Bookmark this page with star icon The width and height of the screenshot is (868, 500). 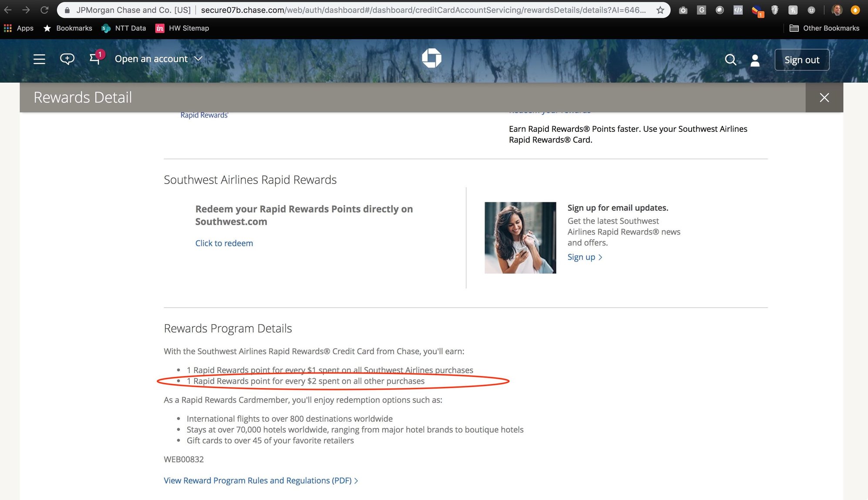point(660,10)
